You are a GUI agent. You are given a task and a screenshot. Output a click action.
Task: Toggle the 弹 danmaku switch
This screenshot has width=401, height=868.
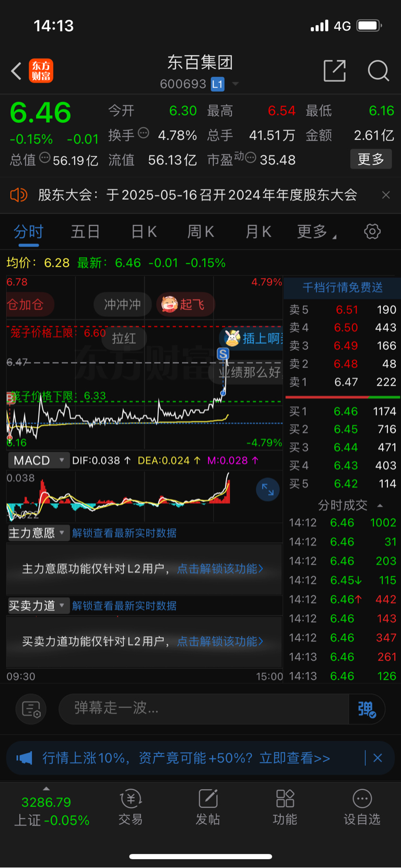coord(367,709)
